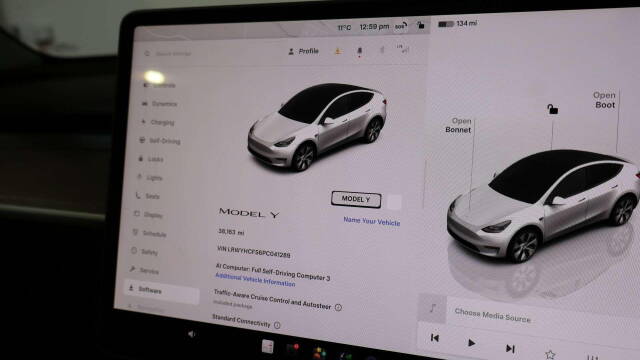Tap the 12:59 pm clock
The image size is (640, 360).
[374, 27]
